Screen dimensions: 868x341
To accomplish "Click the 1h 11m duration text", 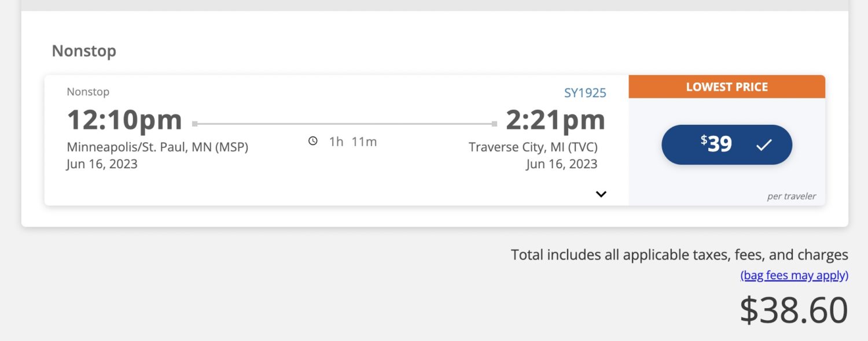I will pos(353,142).
